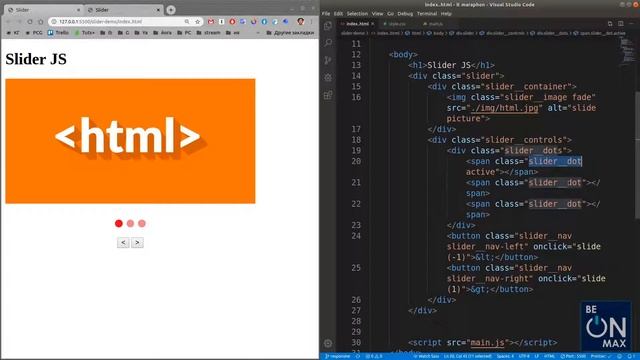Screen dimensions: 640x360
Task: Open the Gmail extension icon
Action: click(x=211, y=22)
